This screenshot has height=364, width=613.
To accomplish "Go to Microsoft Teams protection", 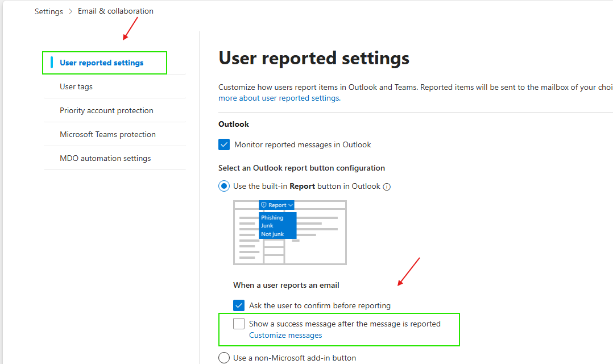I will 107,134.
